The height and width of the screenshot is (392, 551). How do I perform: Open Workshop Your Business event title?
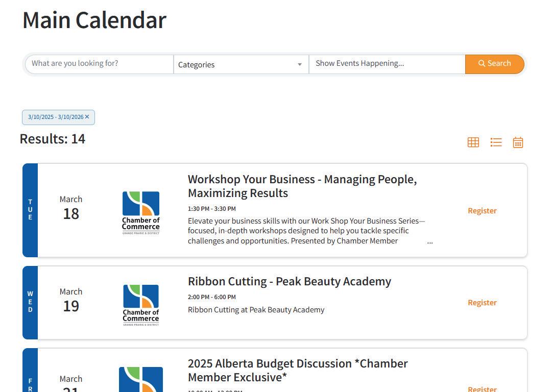click(x=302, y=186)
